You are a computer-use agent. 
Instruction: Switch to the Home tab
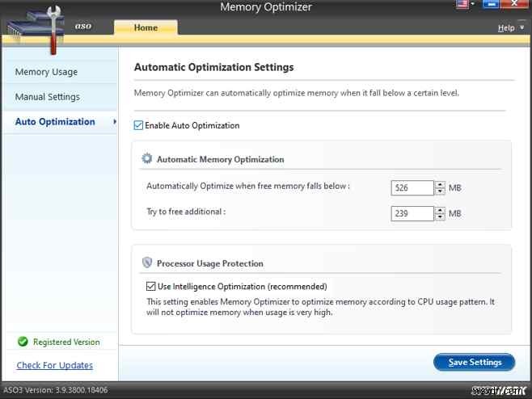point(146,27)
